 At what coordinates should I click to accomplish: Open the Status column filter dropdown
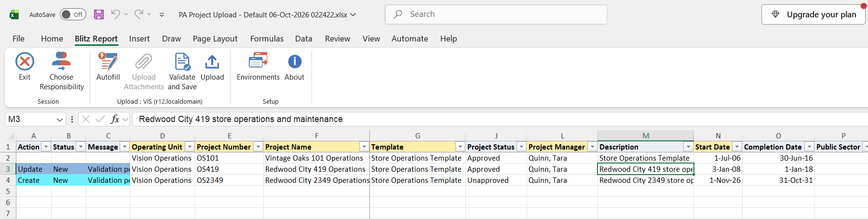[x=81, y=147]
